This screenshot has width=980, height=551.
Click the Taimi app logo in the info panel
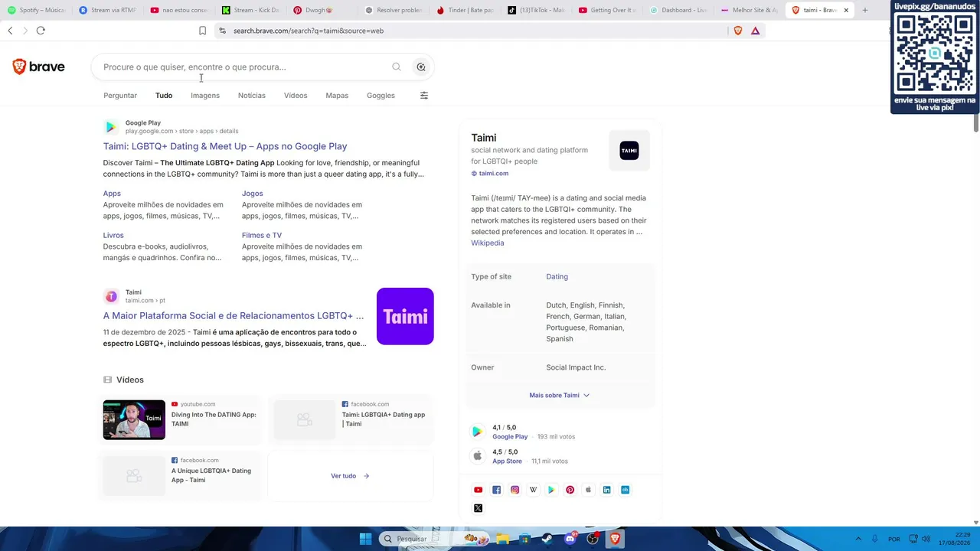point(629,151)
